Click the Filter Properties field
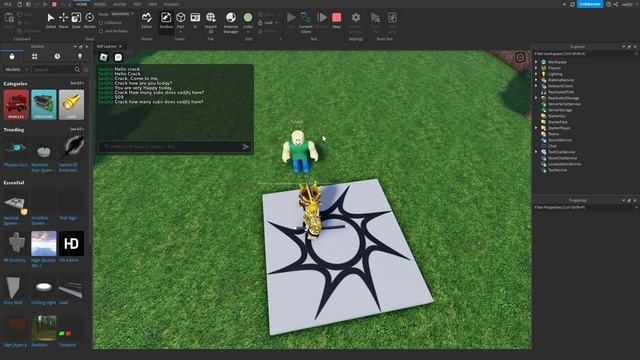 585,207
